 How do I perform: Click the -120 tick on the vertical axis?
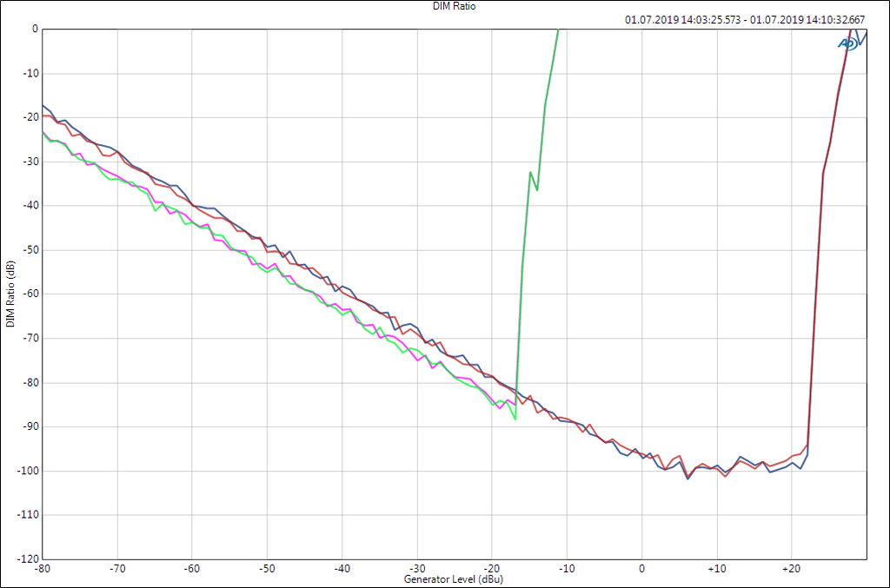coord(29,559)
